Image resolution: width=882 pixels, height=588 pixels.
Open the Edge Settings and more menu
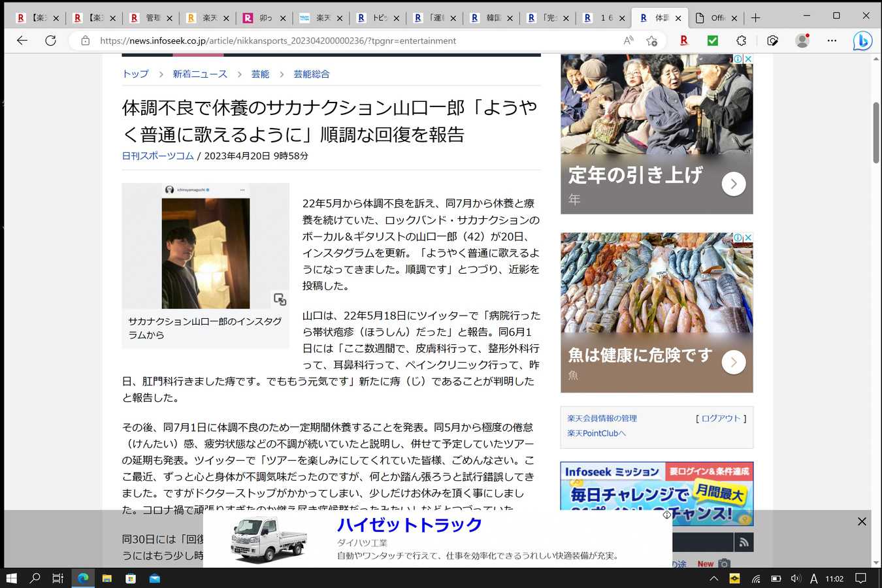[x=832, y=41]
